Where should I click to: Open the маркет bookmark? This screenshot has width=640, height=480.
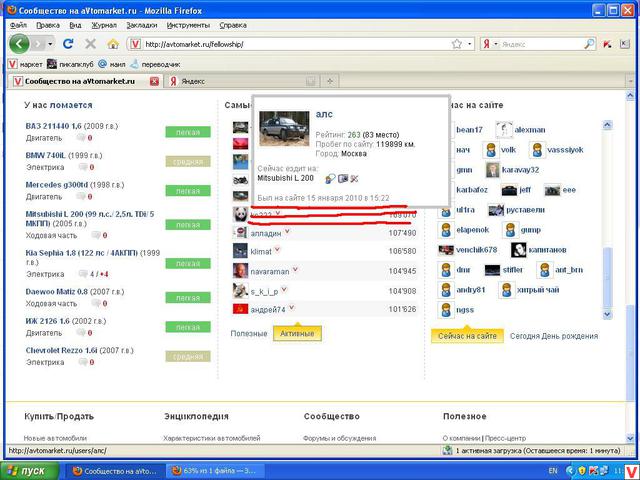coord(25,64)
